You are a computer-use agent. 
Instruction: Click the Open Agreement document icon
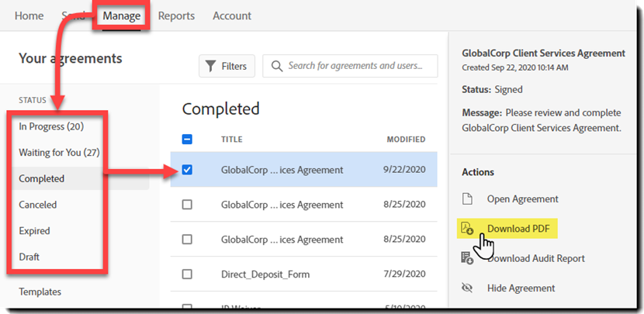pyautogui.click(x=467, y=199)
